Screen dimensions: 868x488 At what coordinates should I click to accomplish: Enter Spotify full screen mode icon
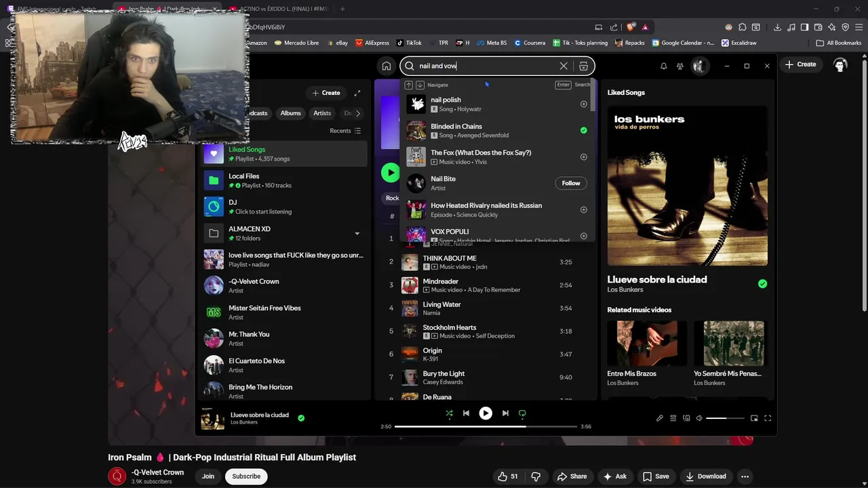click(768, 418)
